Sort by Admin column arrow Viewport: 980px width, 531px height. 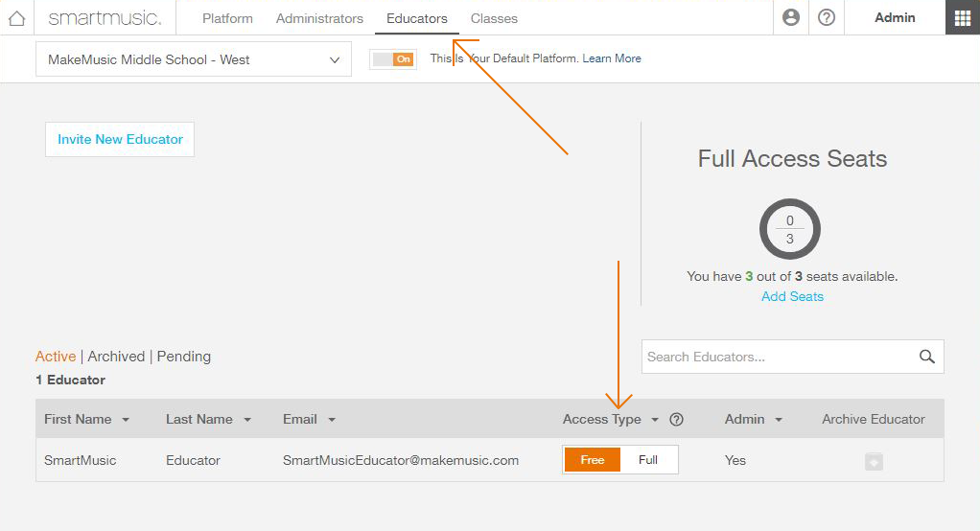[779, 420]
